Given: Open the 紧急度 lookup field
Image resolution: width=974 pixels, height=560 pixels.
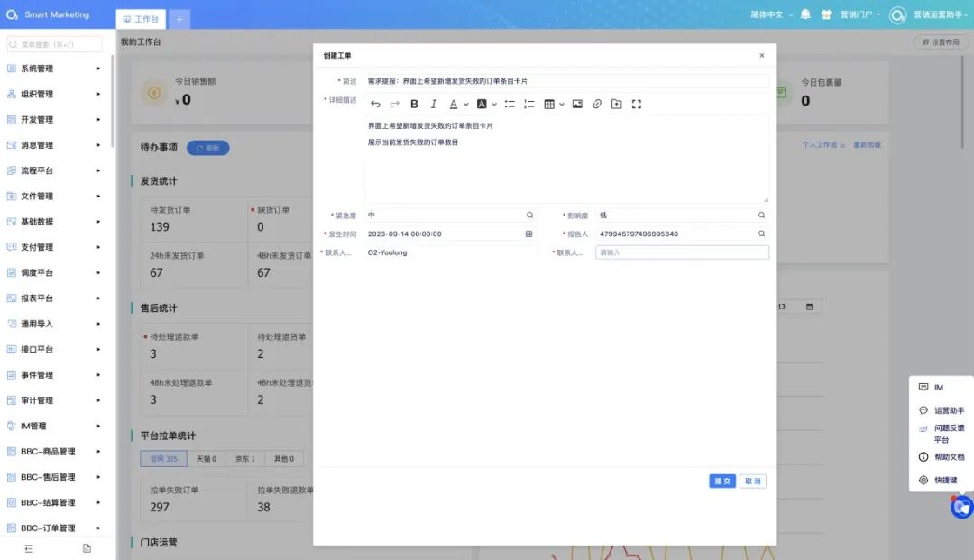Looking at the screenshot, I should pyautogui.click(x=529, y=216).
